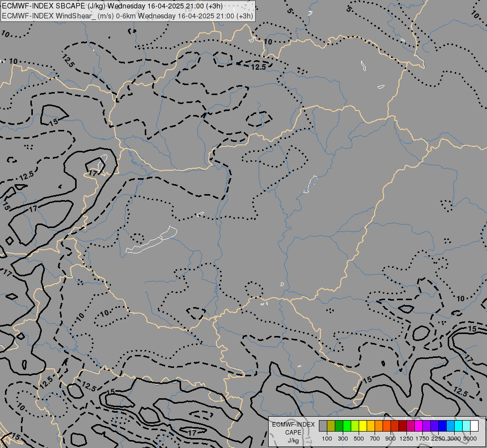The height and width of the screenshot is (448, 487).
Task: Click the legend label 'ECMWF-INDEX'
Action: pyautogui.click(x=293, y=425)
